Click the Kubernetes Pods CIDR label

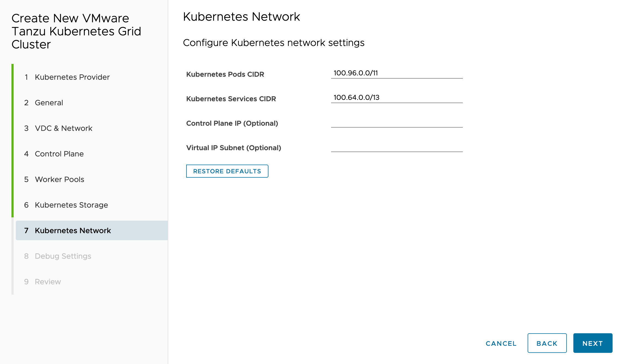pyautogui.click(x=225, y=74)
